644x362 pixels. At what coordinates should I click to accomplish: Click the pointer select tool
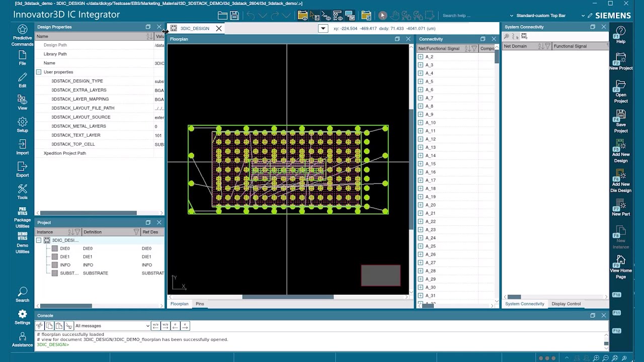coord(383,16)
